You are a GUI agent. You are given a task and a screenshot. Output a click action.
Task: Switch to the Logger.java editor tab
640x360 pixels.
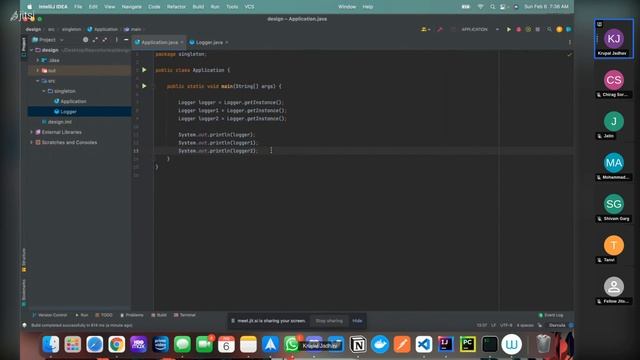pyautogui.click(x=209, y=42)
